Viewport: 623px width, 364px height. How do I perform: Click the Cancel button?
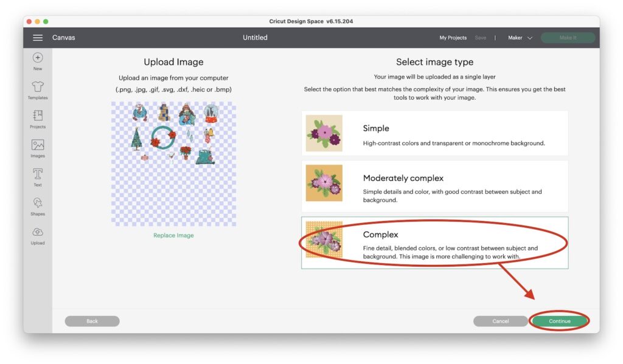coord(500,321)
